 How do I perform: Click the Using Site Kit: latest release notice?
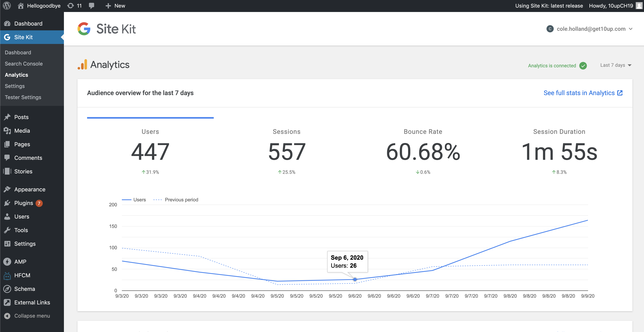pos(549,6)
